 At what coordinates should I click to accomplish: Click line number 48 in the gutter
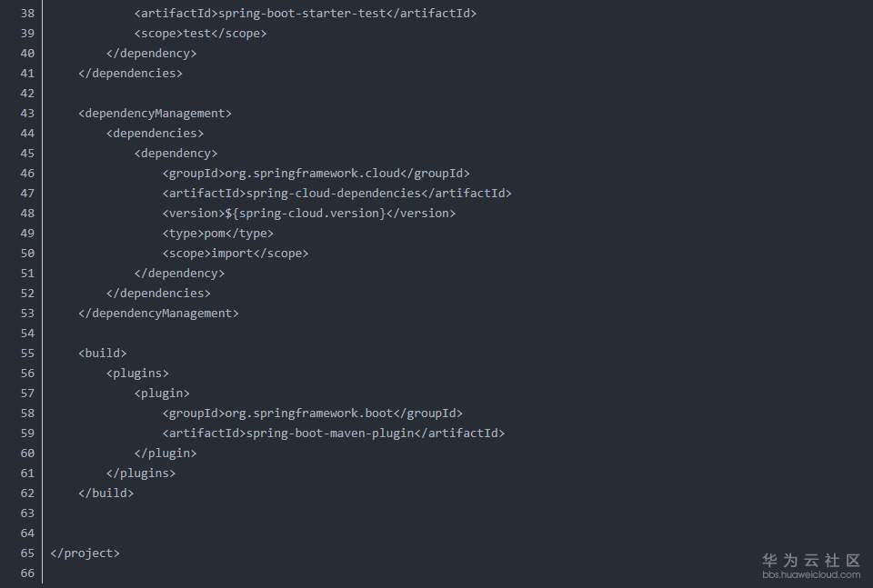[x=26, y=214]
